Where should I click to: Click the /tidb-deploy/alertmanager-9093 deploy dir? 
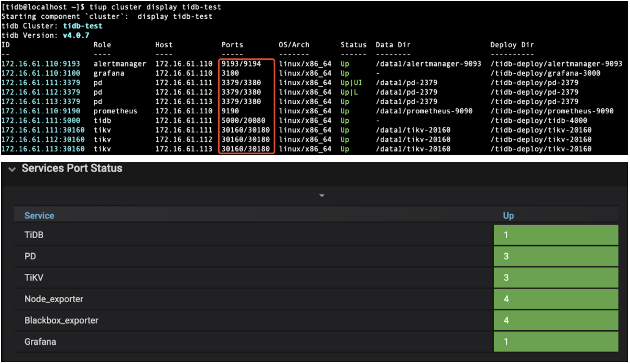tap(556, 63)
